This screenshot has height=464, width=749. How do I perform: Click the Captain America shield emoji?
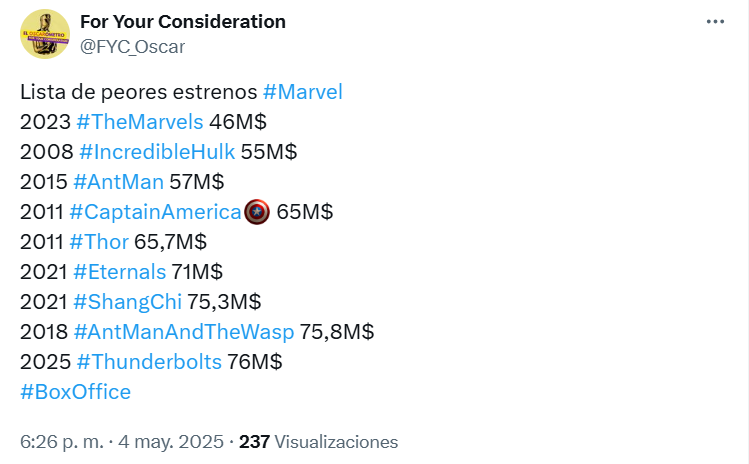click(258, 212)
